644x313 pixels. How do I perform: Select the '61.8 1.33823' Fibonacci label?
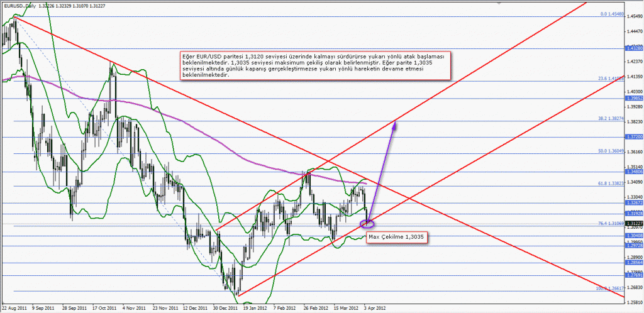(x=611, y=184)
